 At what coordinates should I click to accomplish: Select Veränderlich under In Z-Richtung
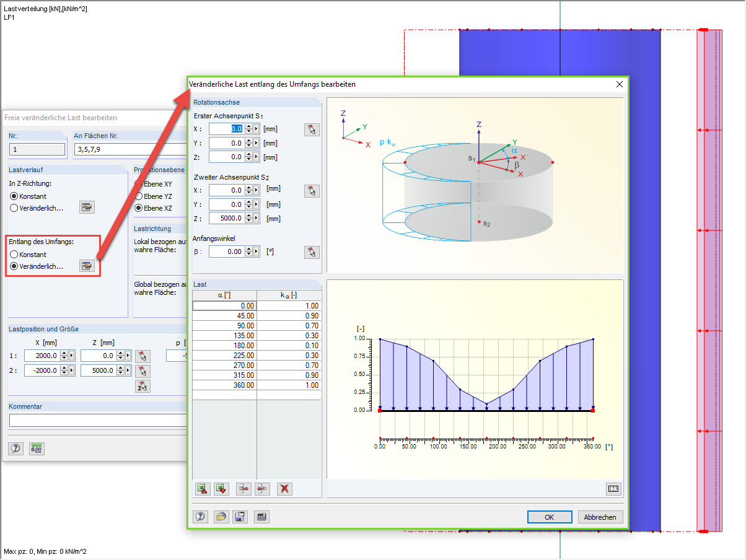(x=37, y=208)
